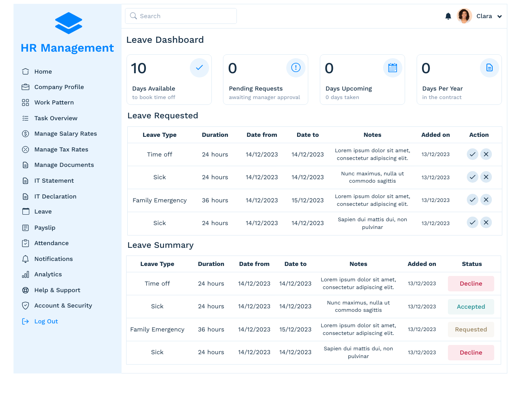Image resolution: width=532 pixels, height=412 pixels.
Task: Click the Task Overview list icon
Action: point(25,118)
